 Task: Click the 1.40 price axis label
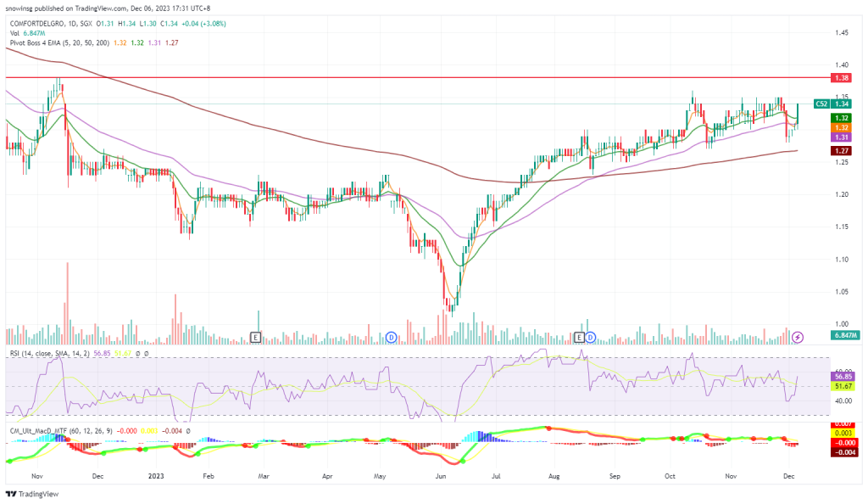click(x=842, y=65)
